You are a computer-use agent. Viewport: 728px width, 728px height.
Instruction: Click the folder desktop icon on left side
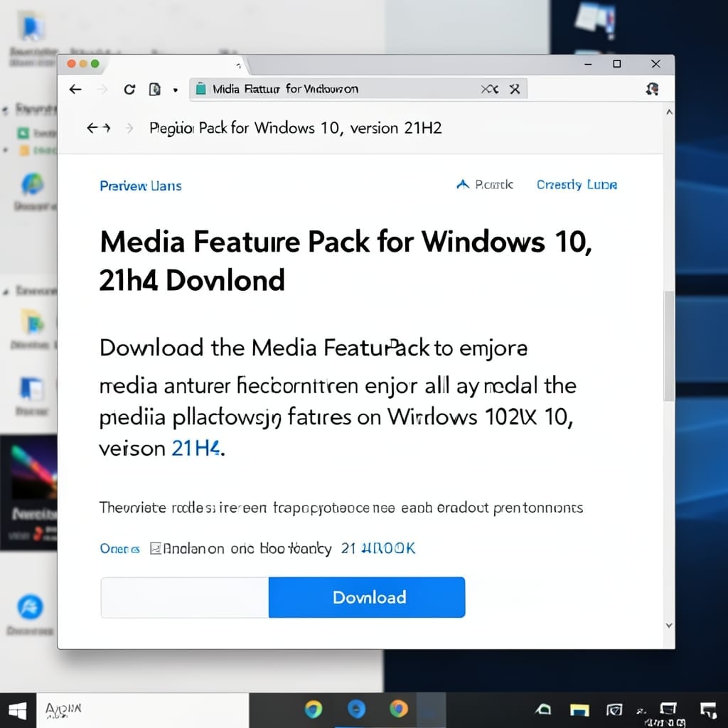point(33,321)
